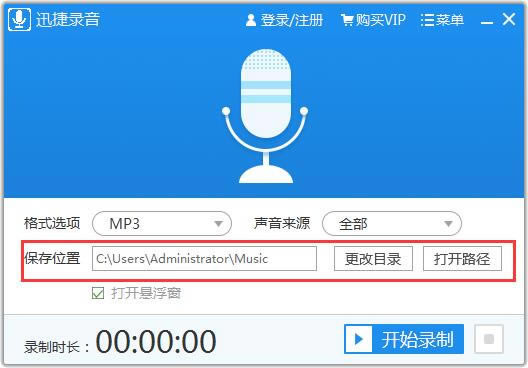Open the 声音来源 dropdown arrow
Image resolution: width=528 pixels, height=368 pixels.
pyautogui.click(x=448, y=224)
